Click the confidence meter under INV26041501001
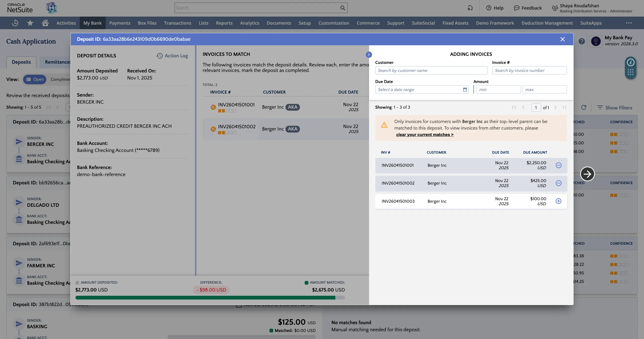The width and height of the screenshot is (644, 339). [x=227, y=111]
